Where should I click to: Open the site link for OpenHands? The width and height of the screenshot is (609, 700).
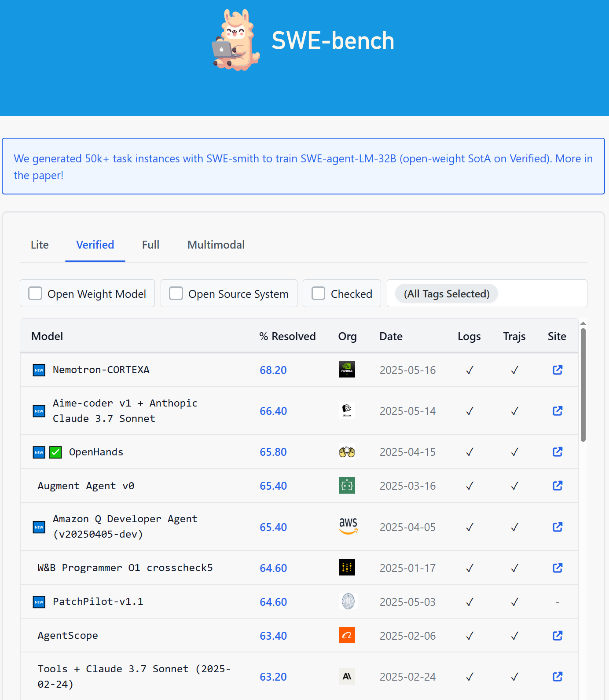(x=558, y=452)
